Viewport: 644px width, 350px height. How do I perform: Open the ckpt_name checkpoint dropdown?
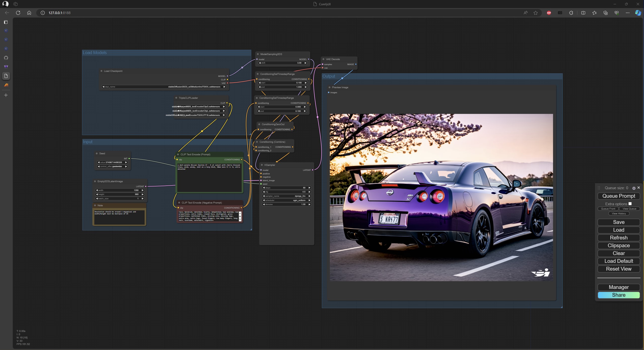coord(164,87)
